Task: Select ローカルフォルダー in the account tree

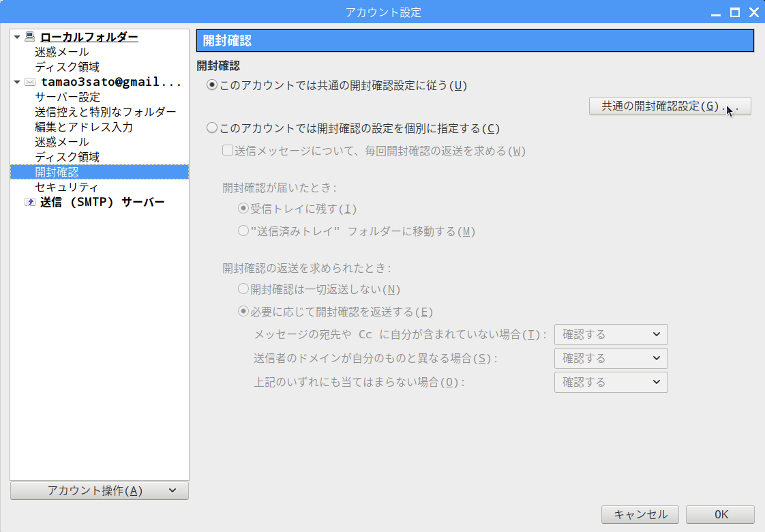Action: click(x=89, y=37)
